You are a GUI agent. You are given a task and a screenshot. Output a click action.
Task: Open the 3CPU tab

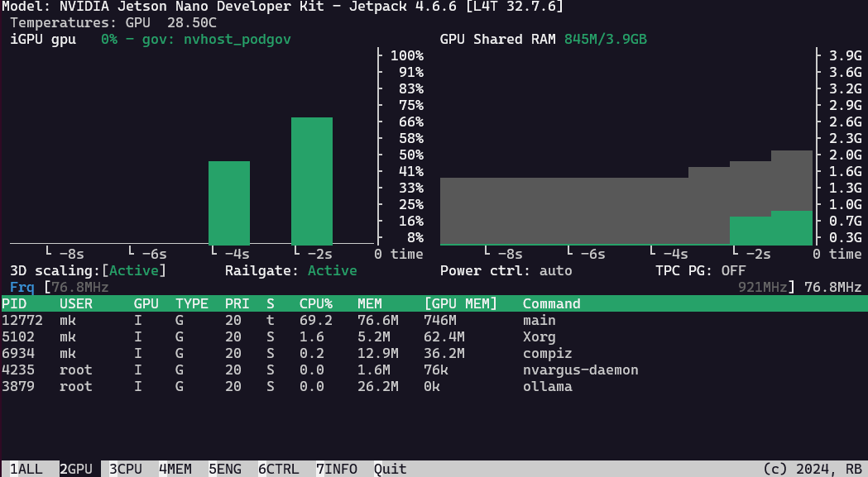126,469
